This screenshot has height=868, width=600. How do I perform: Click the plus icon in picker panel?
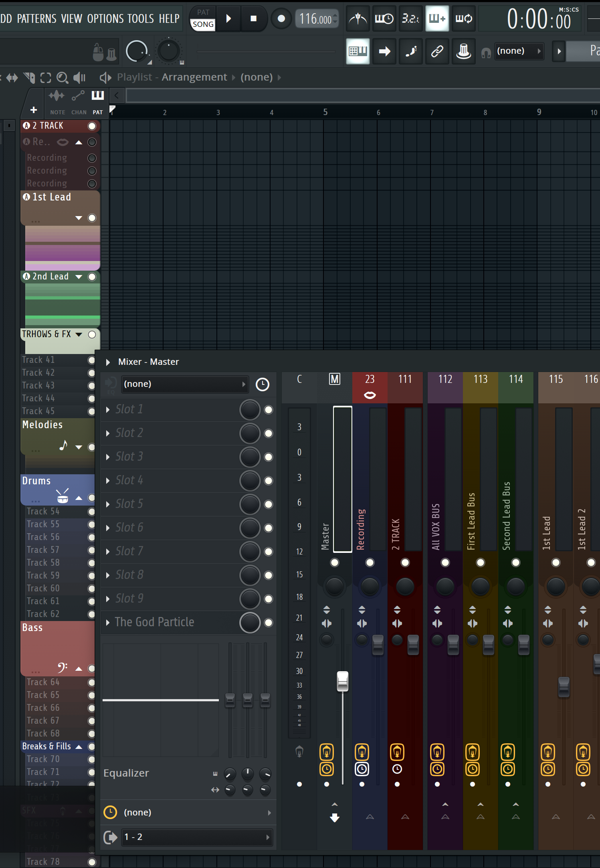click(34, 110)
